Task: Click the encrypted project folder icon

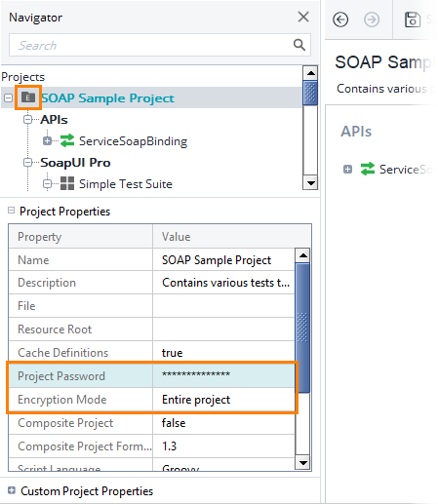Action: pyautogui.click(x=28, y=97)
